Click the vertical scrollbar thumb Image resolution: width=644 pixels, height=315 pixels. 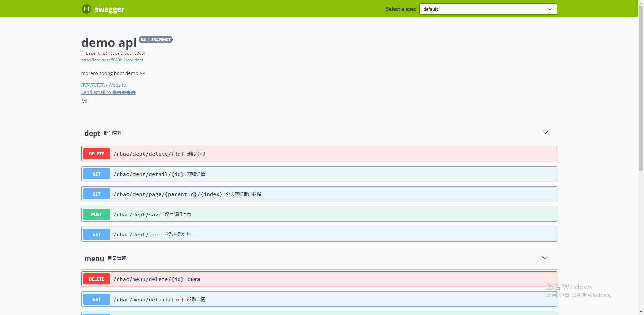click(x=641, y=88)
